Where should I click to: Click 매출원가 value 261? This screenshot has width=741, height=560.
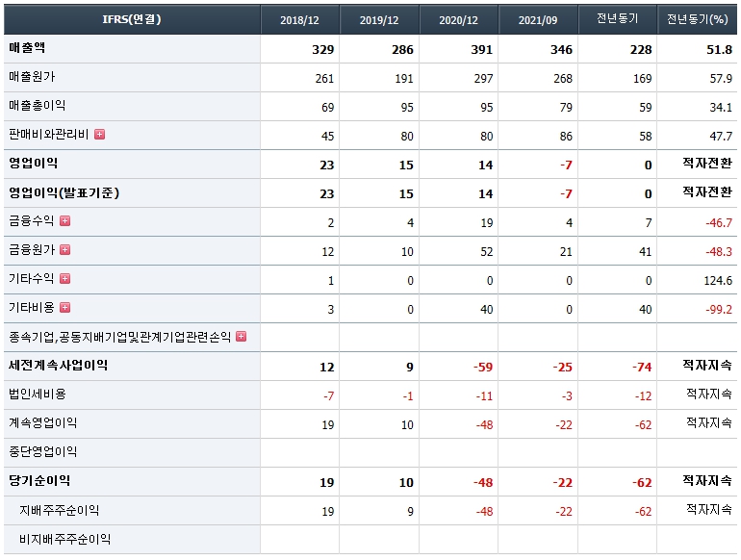[324, 79]
